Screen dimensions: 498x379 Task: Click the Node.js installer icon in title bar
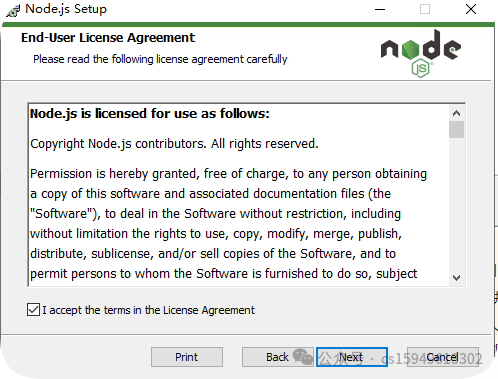pyautogui.click(x=13, y=10)
